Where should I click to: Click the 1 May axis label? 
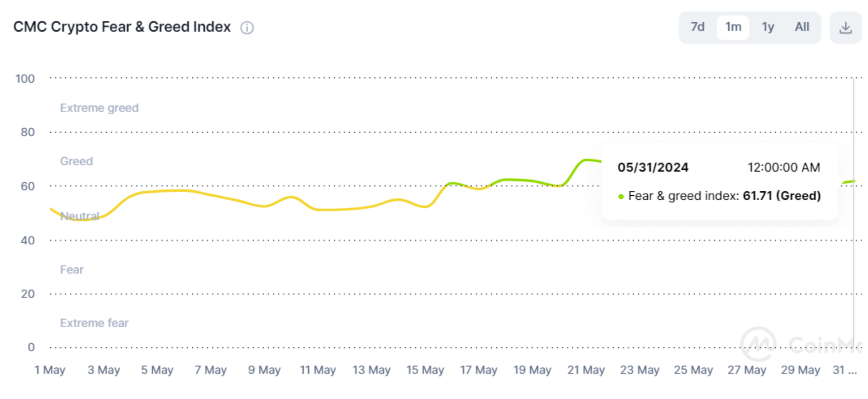(50, 370)
